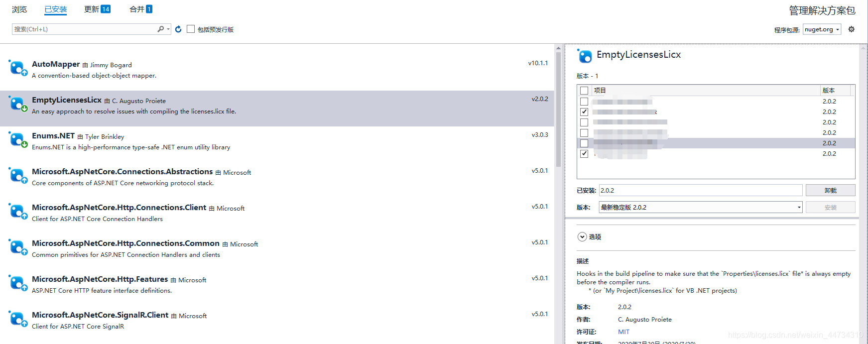Select Microsoft.AspNetCore.Http.Connections.Client package name

coord(119,208)
